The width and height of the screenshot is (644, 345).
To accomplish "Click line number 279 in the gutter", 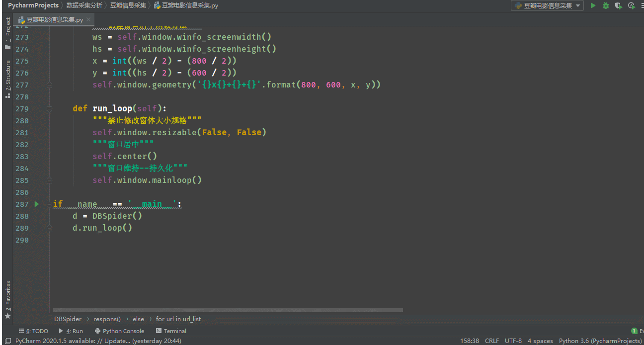I will pyautogui.click(x=22, y=108).
